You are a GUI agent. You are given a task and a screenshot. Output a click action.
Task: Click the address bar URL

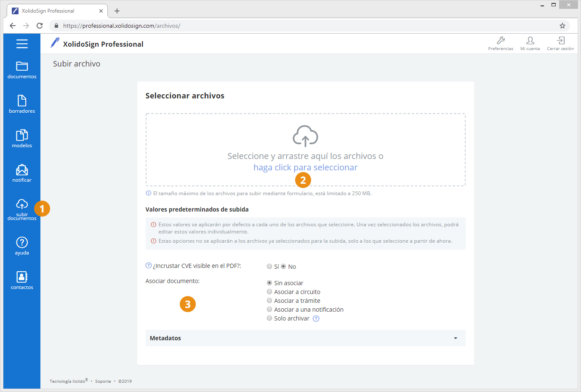(122, 26)
